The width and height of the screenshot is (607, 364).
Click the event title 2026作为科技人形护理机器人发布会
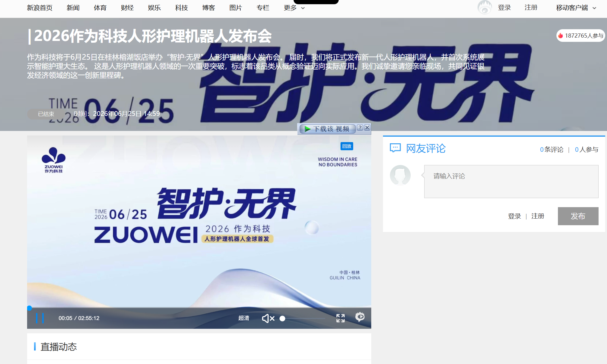click(153, 36)
